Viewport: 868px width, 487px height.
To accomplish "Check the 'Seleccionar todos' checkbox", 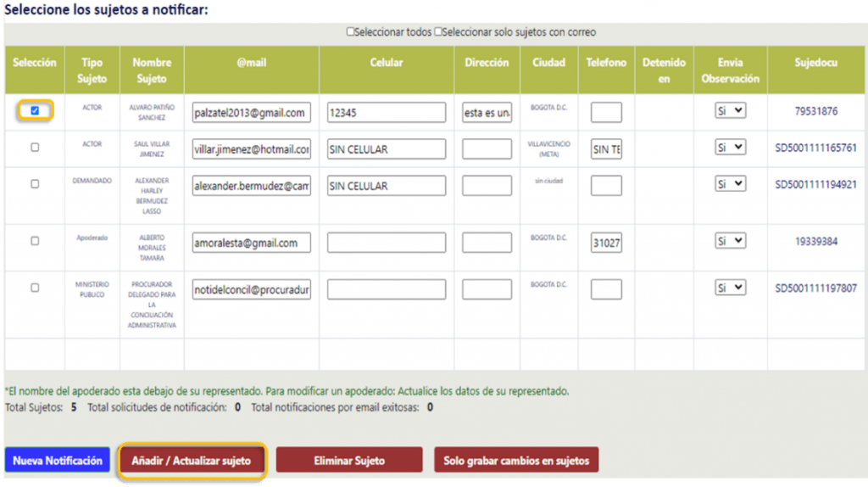I will 350,32.
